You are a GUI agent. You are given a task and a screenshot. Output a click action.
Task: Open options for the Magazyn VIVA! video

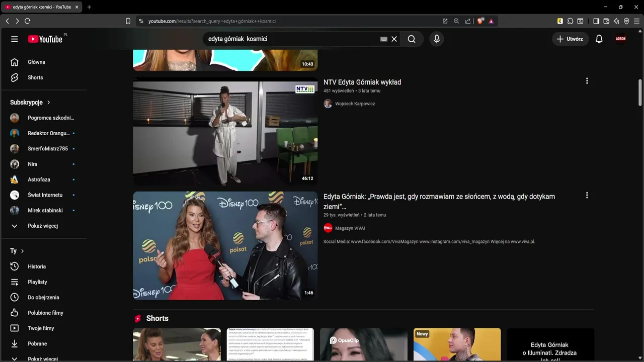[587, 195]
